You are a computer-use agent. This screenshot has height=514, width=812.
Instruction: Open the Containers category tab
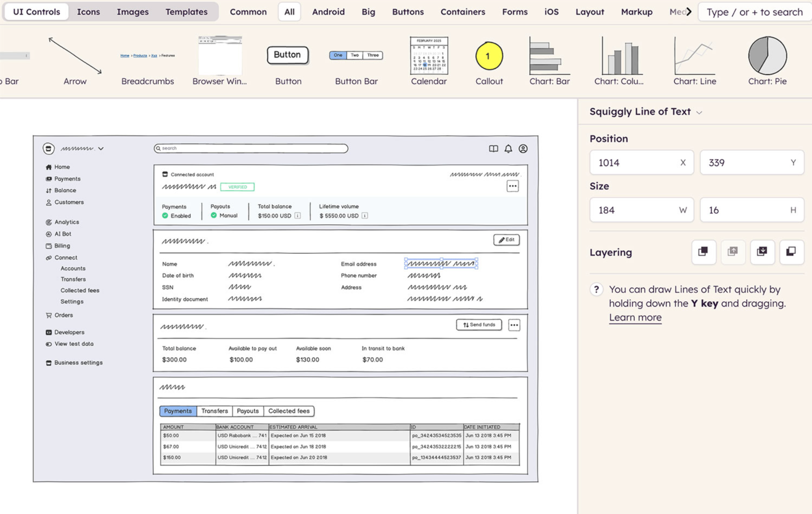pyautogui.click(x=463, y=12)
